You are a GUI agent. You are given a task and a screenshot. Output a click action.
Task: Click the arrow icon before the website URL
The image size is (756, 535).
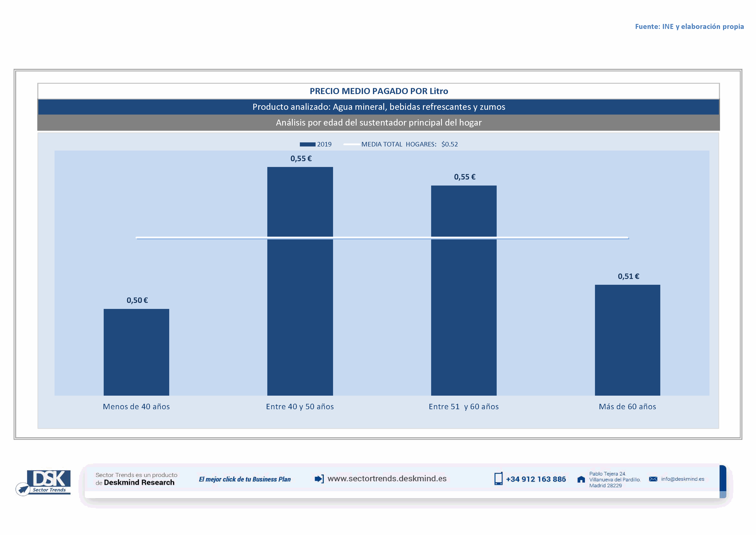(x=319, y=479)
